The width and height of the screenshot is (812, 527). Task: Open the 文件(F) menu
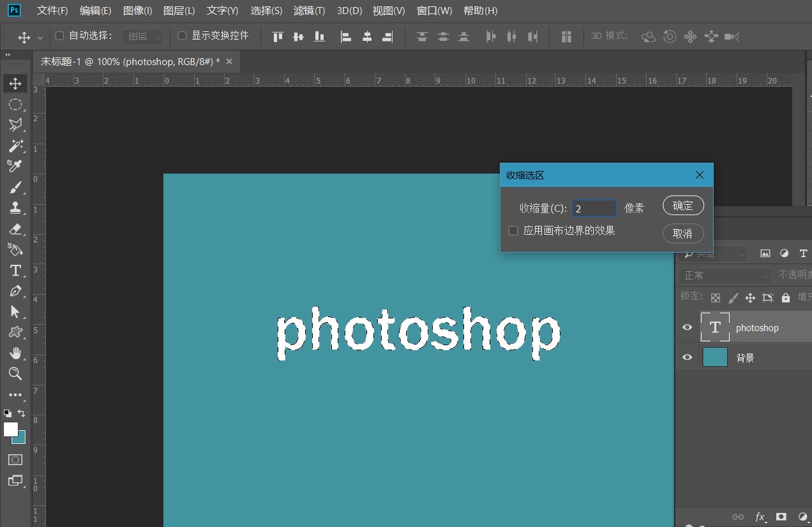pyautogui.click(x=52, y=11)
